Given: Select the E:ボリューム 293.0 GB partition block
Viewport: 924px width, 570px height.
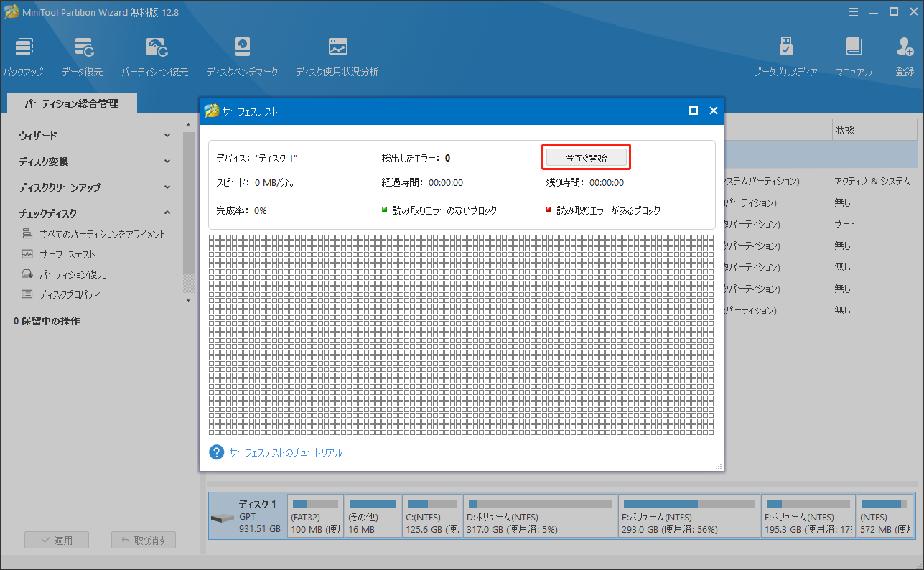Looking at the screenshot, I should click(689, 516).
